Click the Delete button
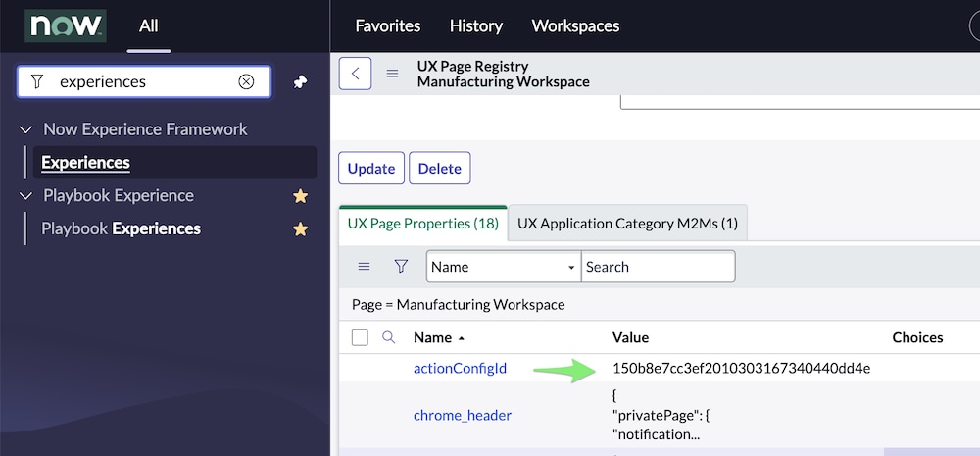Viewport: 980px width, 456px height. 439,169
